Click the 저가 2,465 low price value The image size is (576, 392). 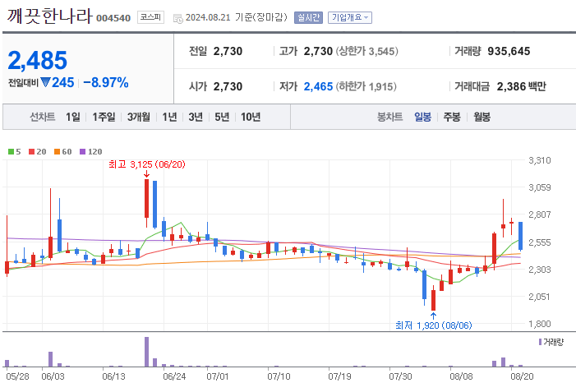coord(318,86)
